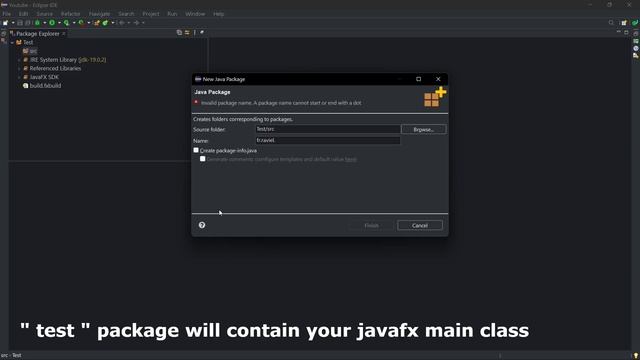Viewport: 640px width, 360px height.
Task: Click the toolbar search magnifier icon
Action: [611, 23]
